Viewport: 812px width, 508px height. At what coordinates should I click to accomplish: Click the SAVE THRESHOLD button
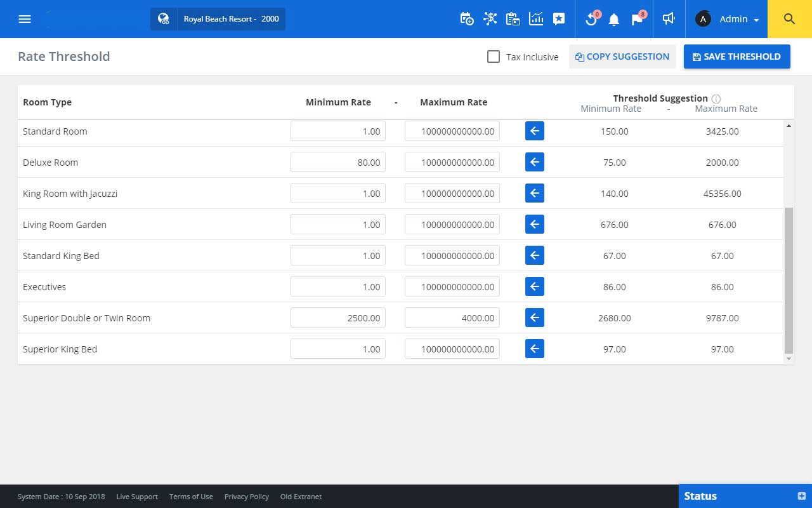tap(737, 57)
